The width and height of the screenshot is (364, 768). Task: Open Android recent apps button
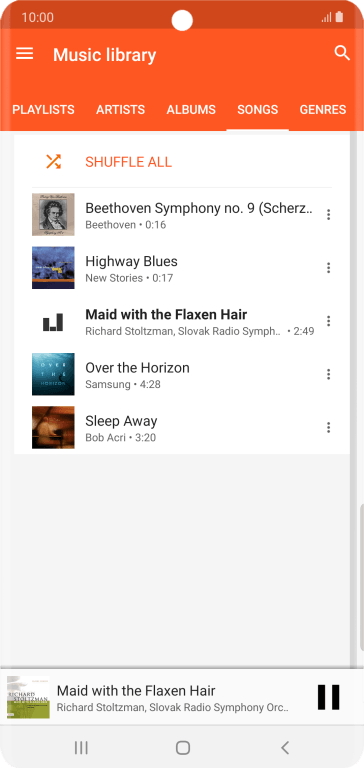coord(81,747)
